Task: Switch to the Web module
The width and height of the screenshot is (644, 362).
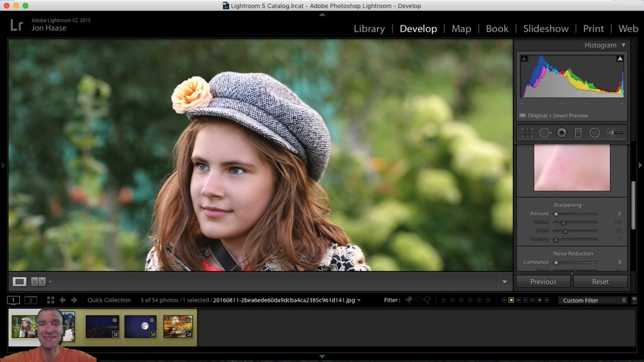Action: point(628,29)
